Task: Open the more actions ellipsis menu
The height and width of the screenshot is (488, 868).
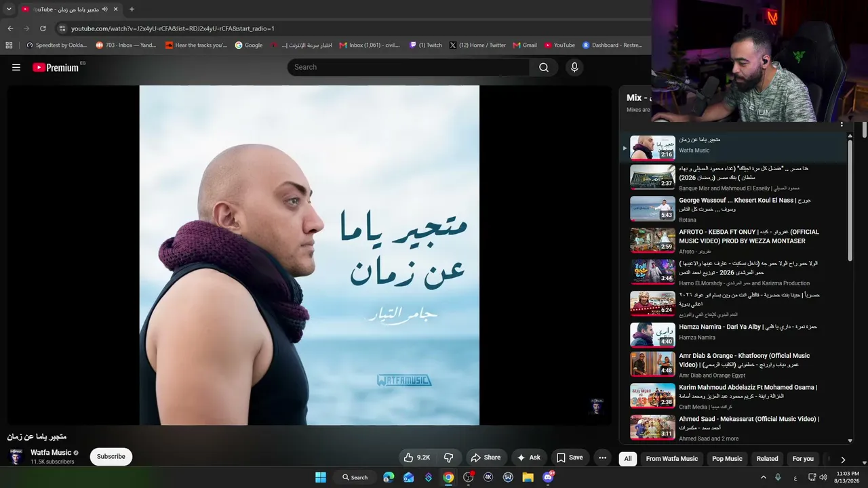Action: pos(602,457)
